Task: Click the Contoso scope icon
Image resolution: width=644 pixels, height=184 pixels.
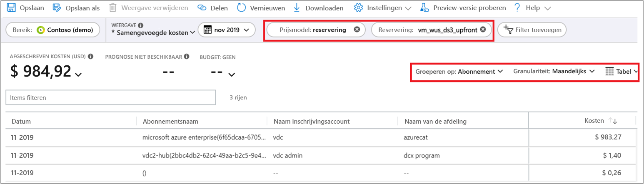Action: click(41, 30)
